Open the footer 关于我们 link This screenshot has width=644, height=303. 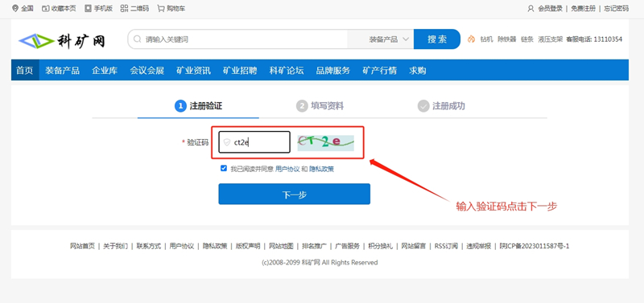115,246
